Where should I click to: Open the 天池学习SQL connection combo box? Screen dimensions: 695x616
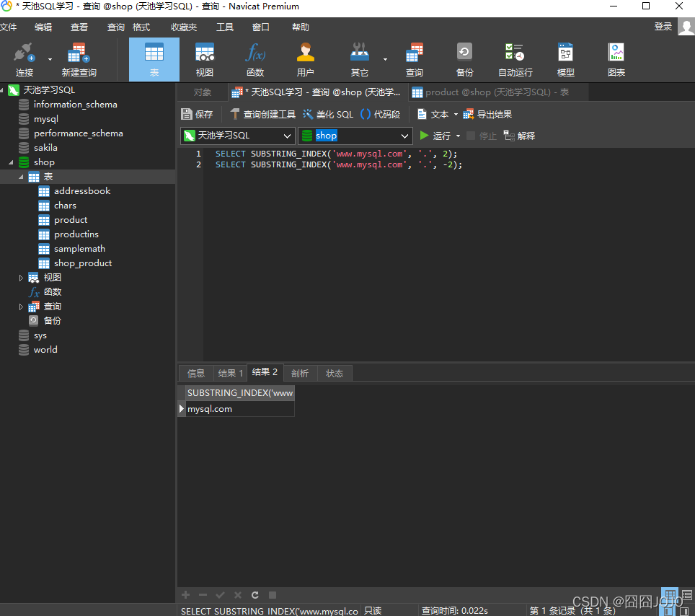pyautogui.click(x=238, y=136)
